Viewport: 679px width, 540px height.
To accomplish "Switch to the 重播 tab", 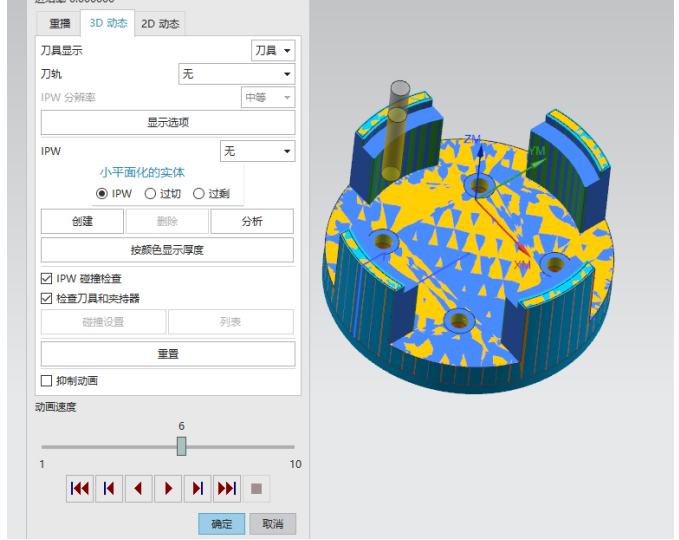I will click(x=59, y=23).
